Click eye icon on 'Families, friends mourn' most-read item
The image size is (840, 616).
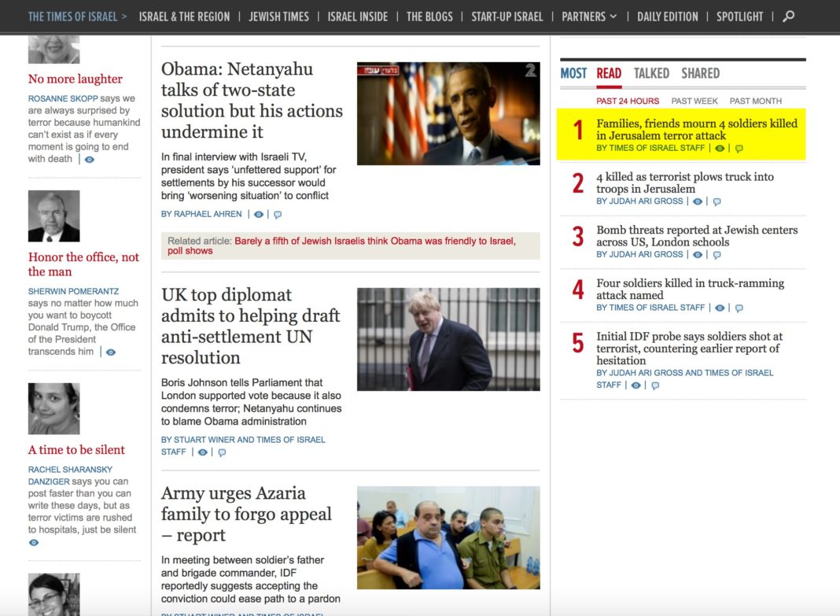(720, 149)
